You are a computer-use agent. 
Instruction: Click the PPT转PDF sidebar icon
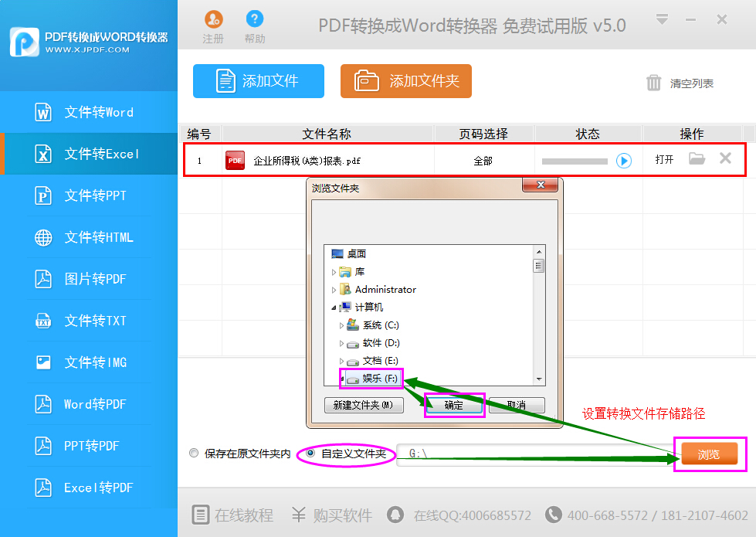[43, 446]
